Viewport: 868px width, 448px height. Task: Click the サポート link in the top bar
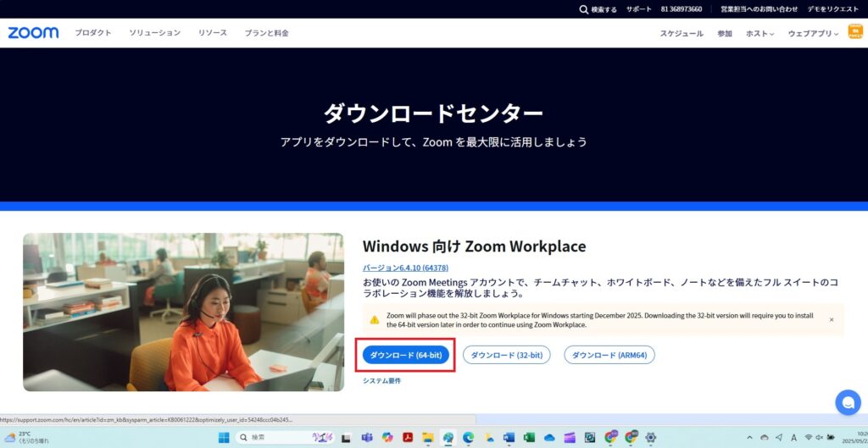[639, 9]
